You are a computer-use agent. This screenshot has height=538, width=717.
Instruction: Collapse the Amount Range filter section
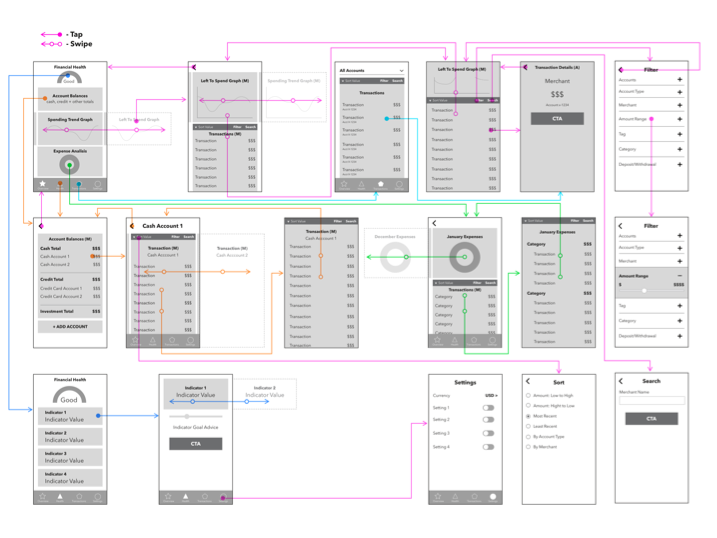click(x=680, y=275)
